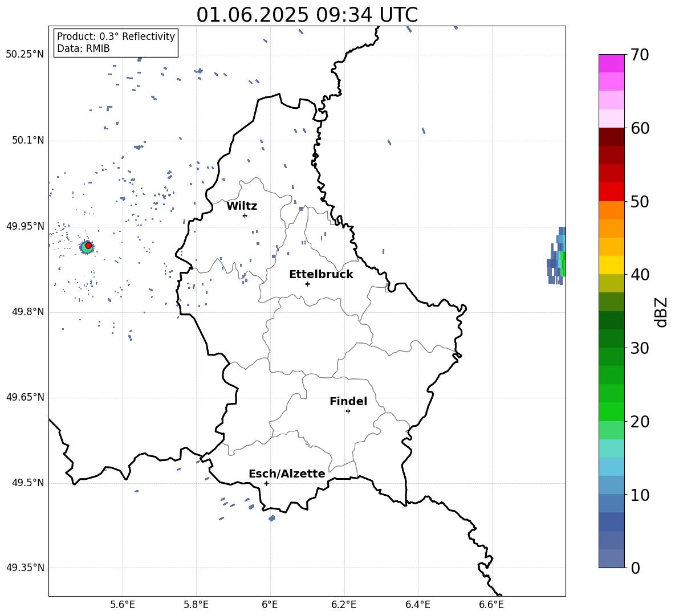Image resolution: width=675 pixels, height=616 pixels.
Task: Click the red radar site marker
Action: [x=88, y=246]
